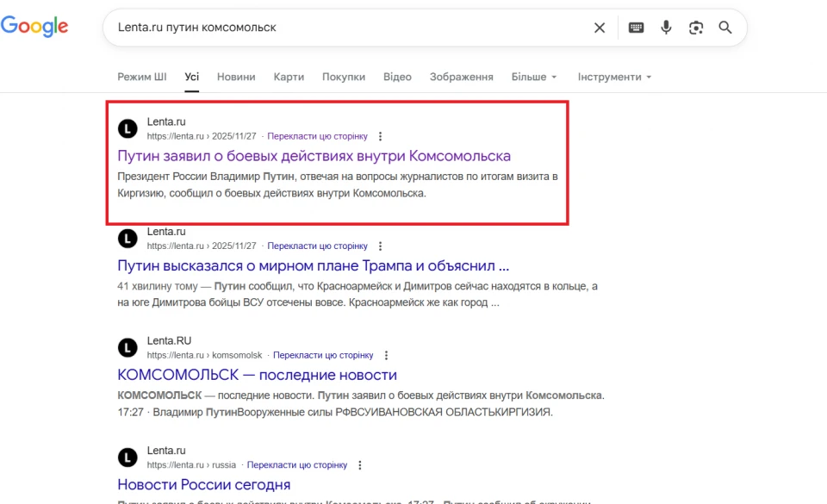The image size is (827, 504).
Task: Click into the Google search text field
Action: 345,28
